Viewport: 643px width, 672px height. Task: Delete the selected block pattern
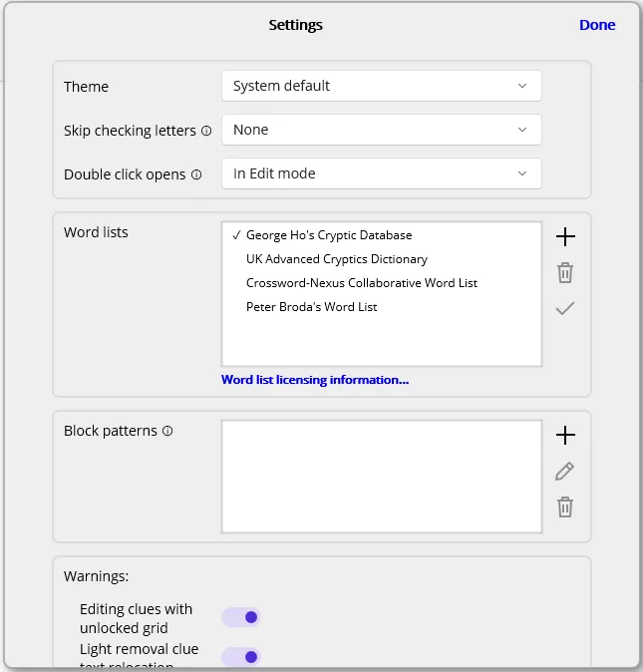click(x=565, y=507)
